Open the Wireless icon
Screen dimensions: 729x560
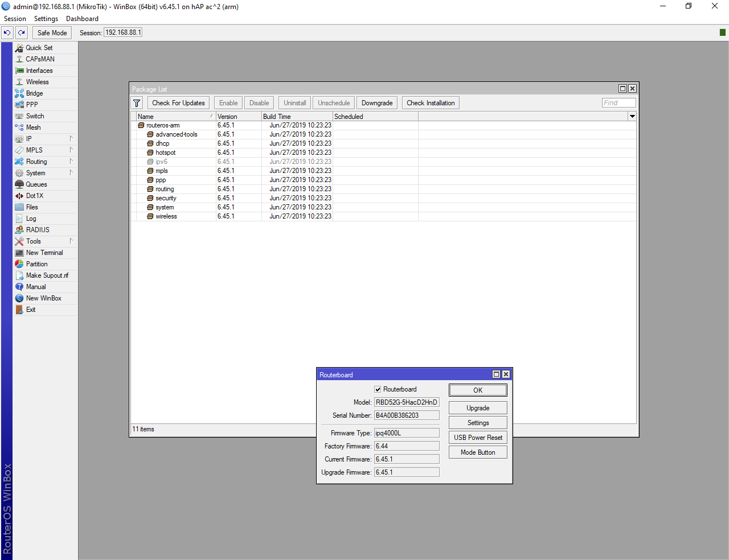click(x=19, y=82)
